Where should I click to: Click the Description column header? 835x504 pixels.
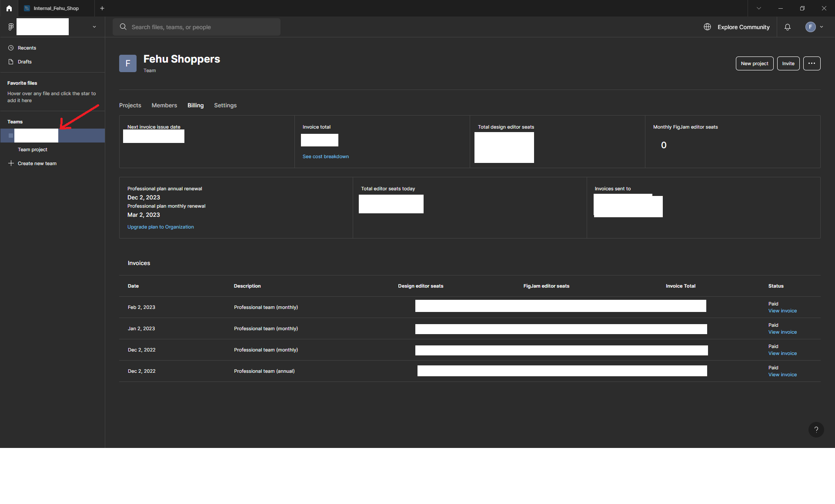click(247, 286)
